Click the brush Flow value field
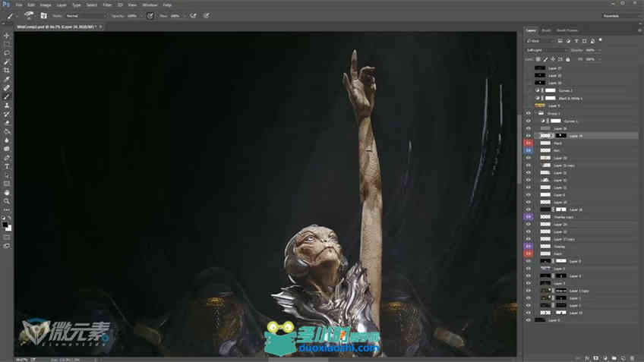Image resolution: width=644 pixels, height=362 pixels. [x=177, y=16]
